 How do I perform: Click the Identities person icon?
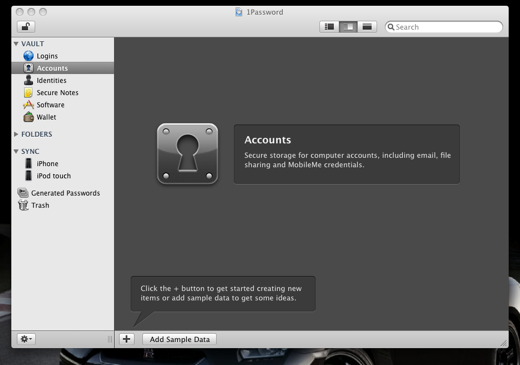[x=28, y=80]
